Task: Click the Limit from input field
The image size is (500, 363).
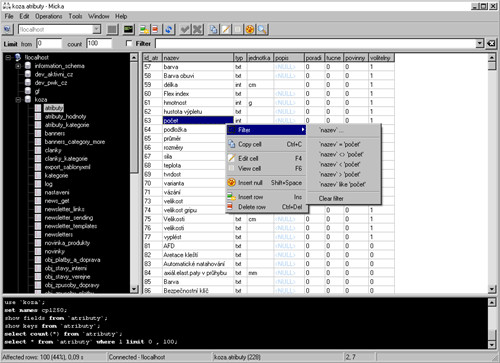Action: (x=49, y=43)
